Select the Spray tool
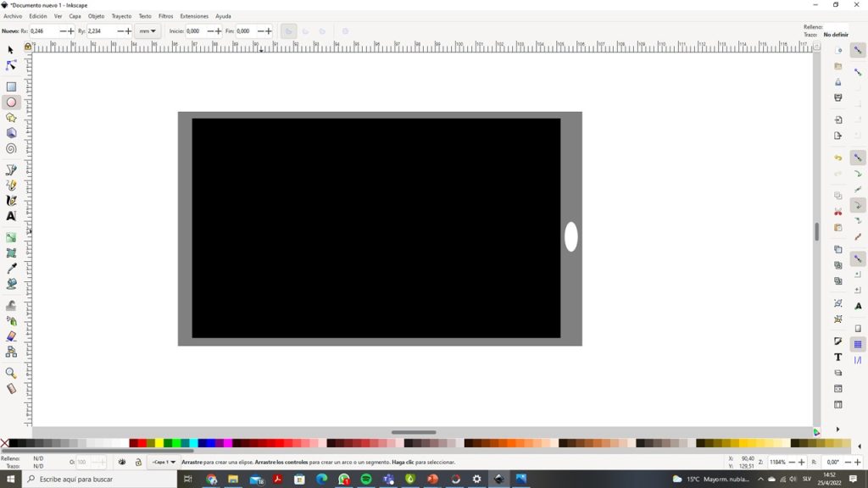 click(x=10, y=321)
